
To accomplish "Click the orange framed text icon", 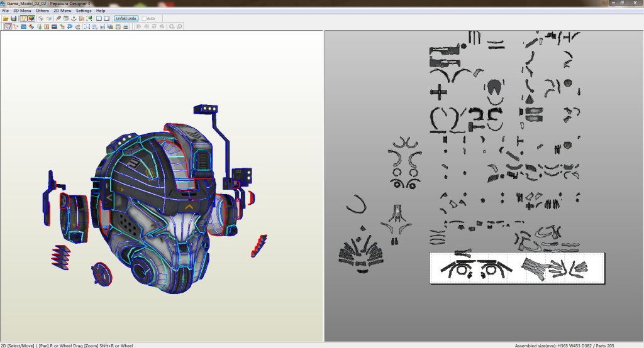I will (47, 26).
